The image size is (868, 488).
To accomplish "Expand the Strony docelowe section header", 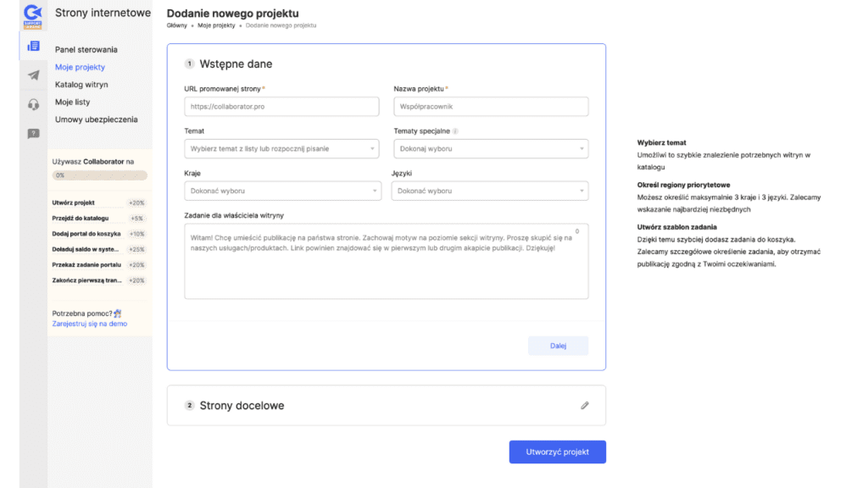I will 387,406.
